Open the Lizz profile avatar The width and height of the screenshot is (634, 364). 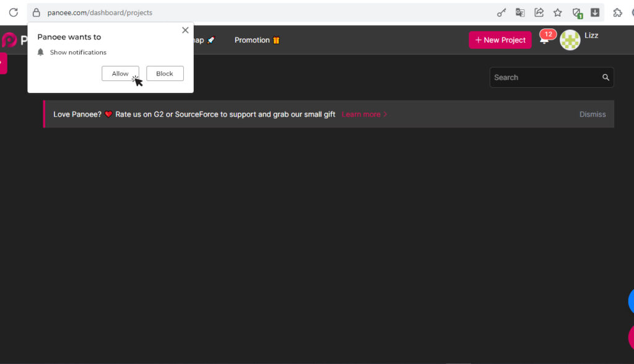(x=570, y=40)
